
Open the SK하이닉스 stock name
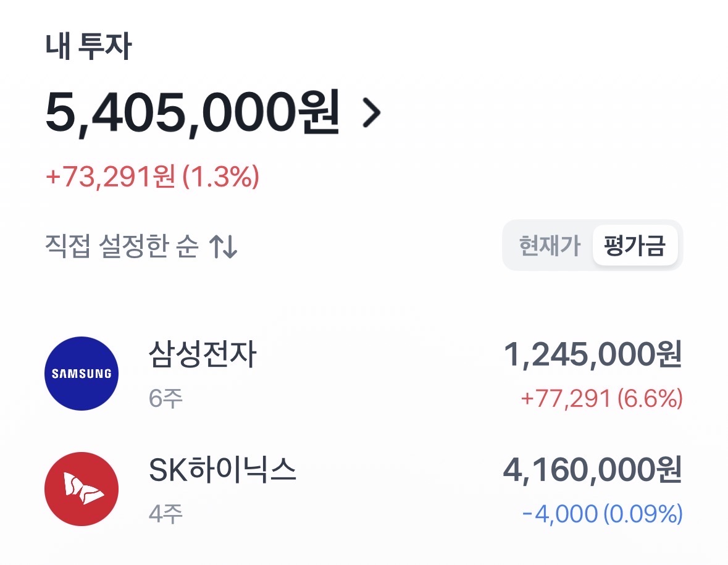223,471
